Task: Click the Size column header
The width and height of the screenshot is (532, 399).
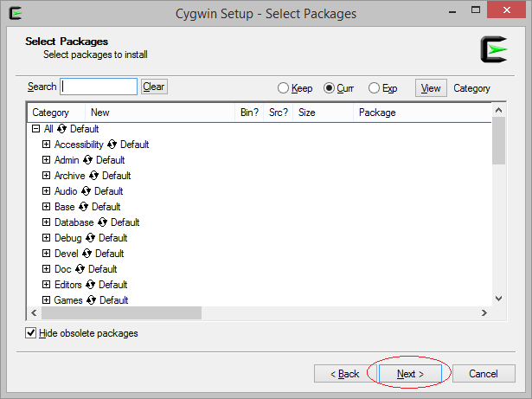Action: (x=323, y=113)
